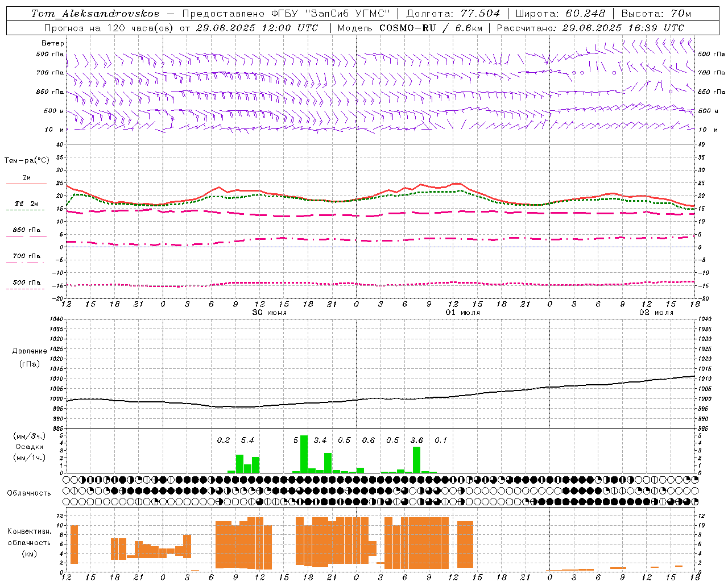The image size is (728, 582).
Task: Select the model name COSMO-RU / 6.6км
Action: (431, 28)
